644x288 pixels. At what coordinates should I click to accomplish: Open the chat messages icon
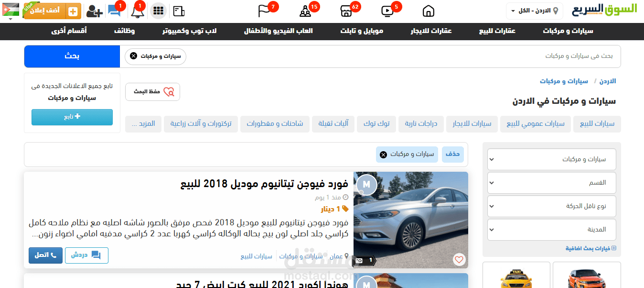coord(114,11)
